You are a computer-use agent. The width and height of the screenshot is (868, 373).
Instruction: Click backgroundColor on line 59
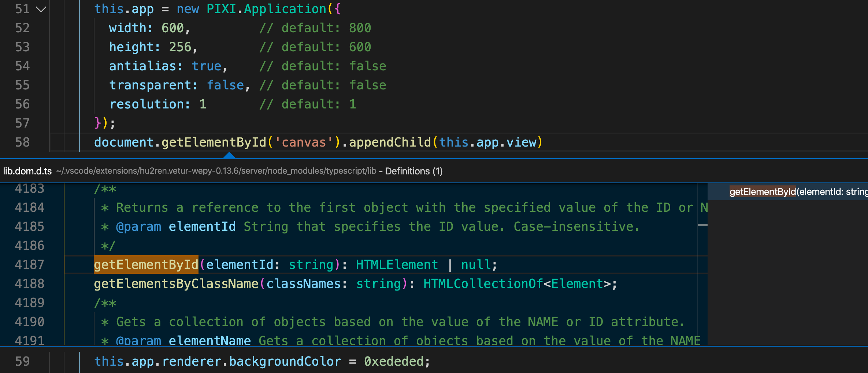point(285,361)
